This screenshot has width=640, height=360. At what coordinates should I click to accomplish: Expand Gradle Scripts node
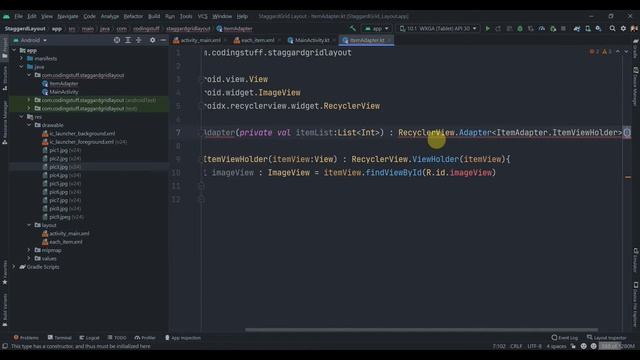pos(14,267)
